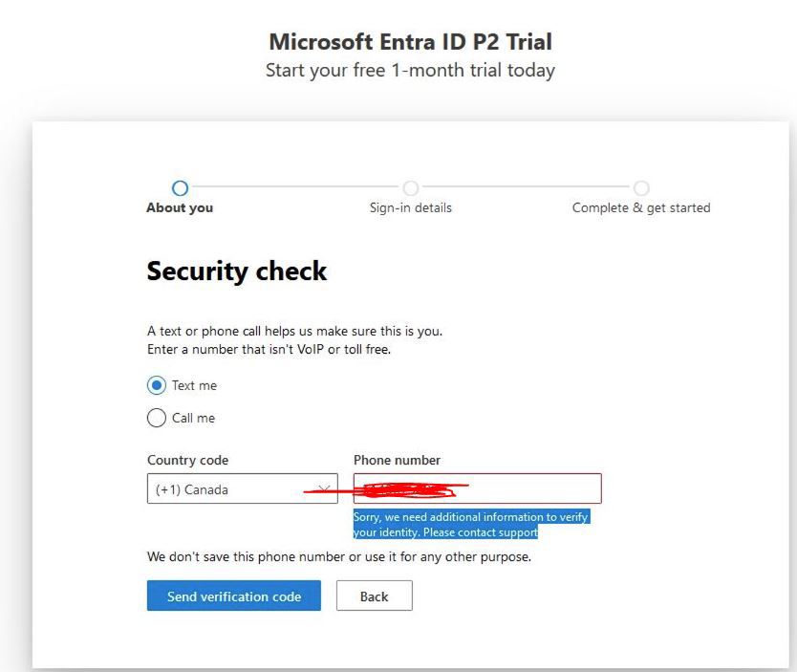Select the Call me radio option
797x672 pixels.
tap(157, 418)
